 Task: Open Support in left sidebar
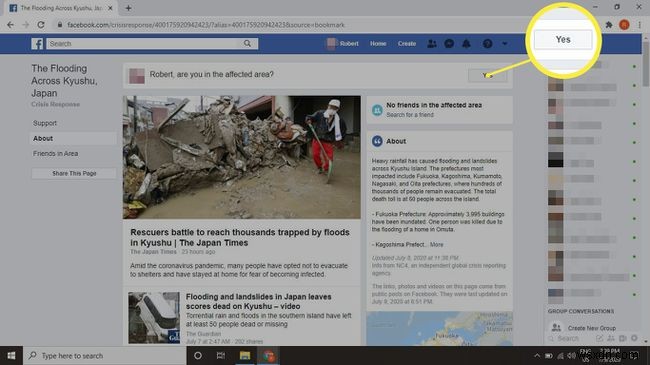[45, 123]
